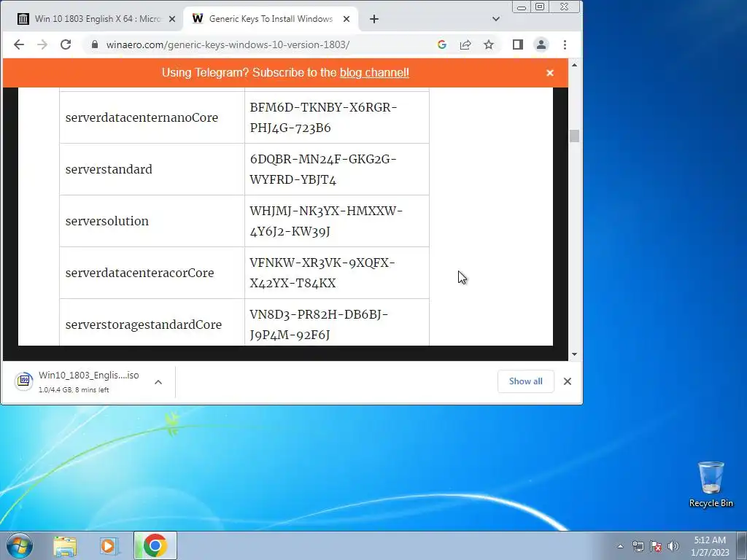Open a new browser tab
The image size is (747, 560).
[x=374, y=19]
